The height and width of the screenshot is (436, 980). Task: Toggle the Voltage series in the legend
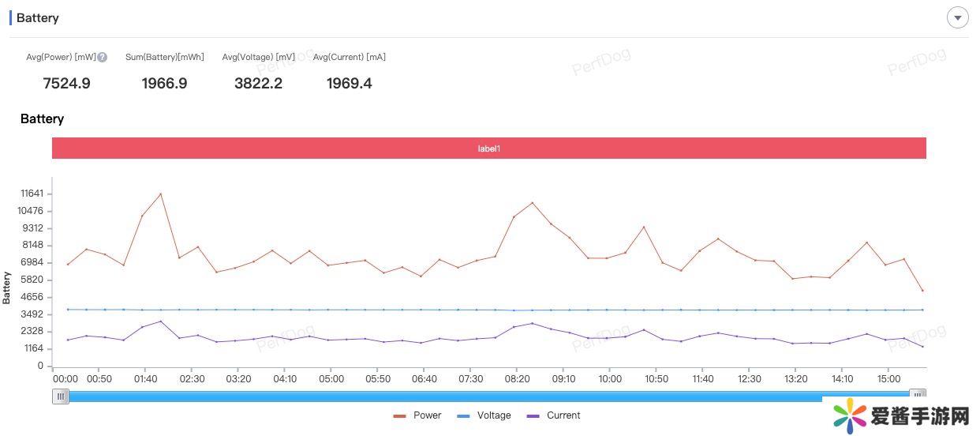[x=484, y=415]
